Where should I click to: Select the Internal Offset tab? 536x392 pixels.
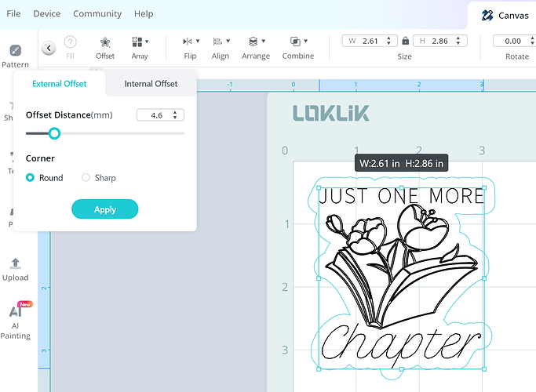pos(151,84)
